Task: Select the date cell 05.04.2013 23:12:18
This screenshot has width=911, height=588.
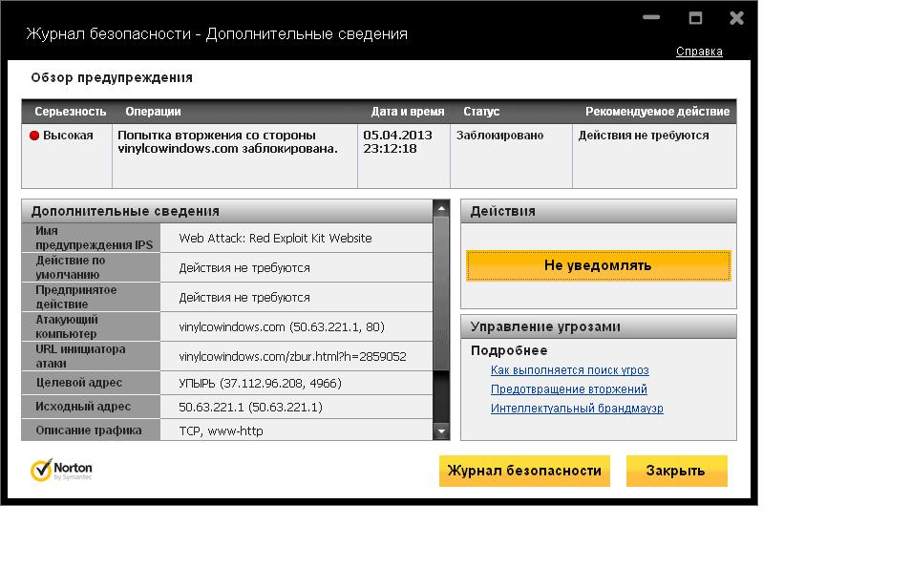Action: tap(404, 156)
